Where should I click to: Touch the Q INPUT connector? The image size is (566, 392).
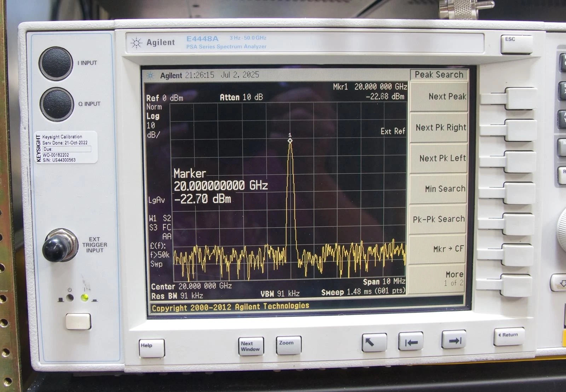[x=57, y=104]
